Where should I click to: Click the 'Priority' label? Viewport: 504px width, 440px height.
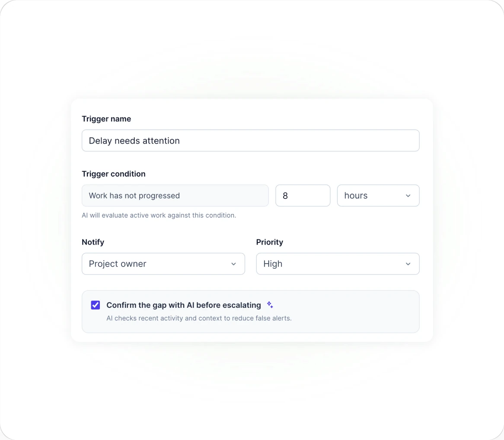269,242
